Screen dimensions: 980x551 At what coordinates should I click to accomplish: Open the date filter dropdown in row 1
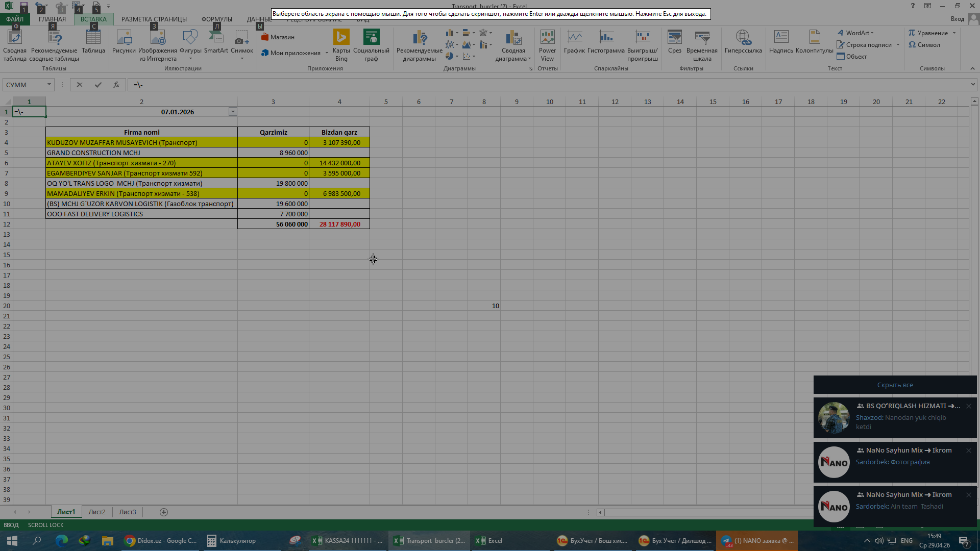click(x=233, y=112)
